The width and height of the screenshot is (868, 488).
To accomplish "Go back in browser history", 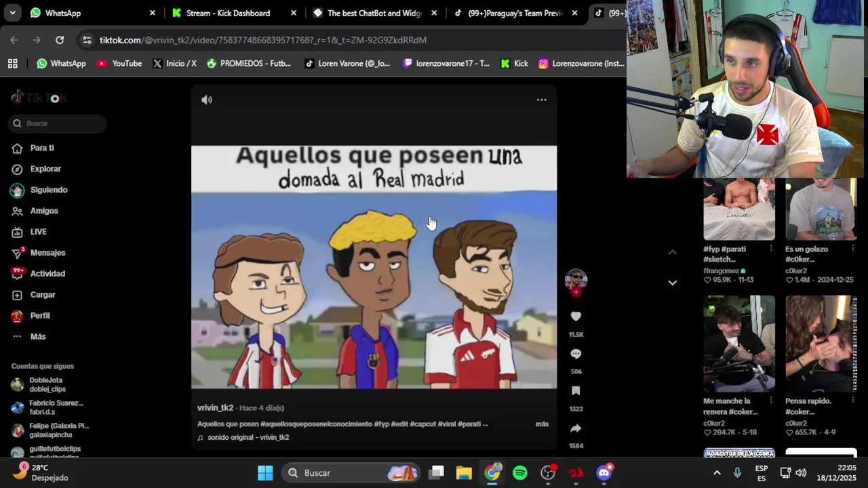I will click(14, 40).
